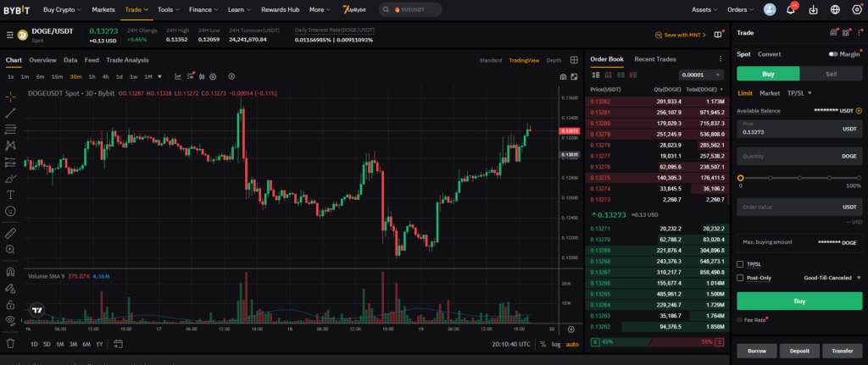
Task: Open the 0.00001 price precision dropdown
Action: [x=701, y=75]
